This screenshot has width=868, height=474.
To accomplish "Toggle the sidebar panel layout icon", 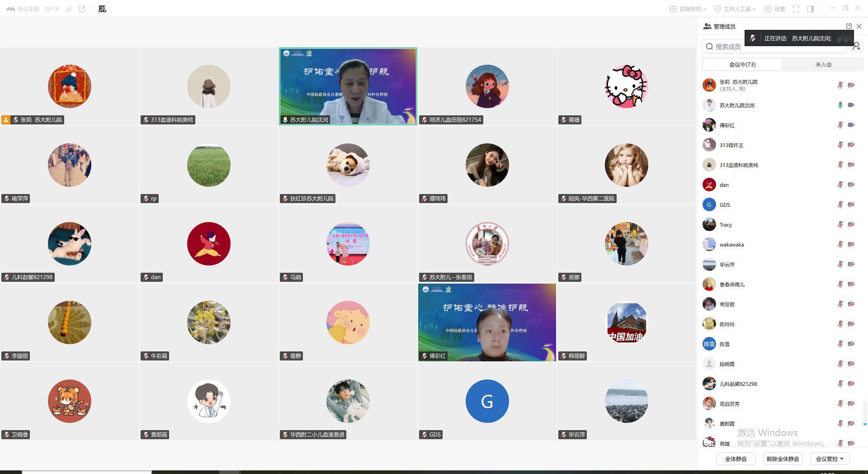I will (x=811, y=9).
